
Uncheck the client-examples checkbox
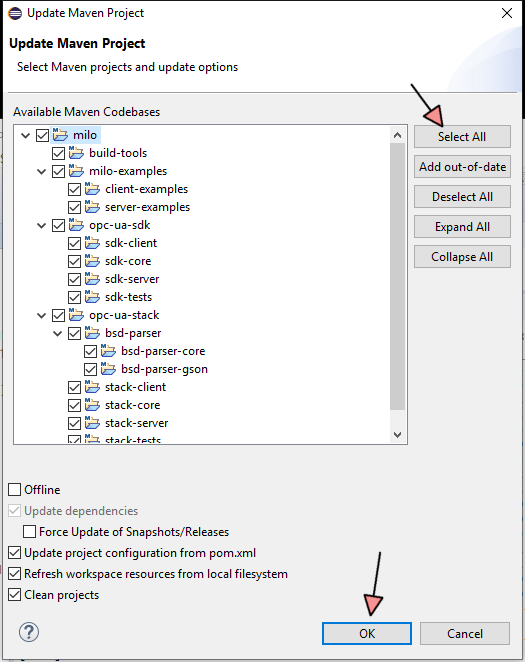coord(74,190)
